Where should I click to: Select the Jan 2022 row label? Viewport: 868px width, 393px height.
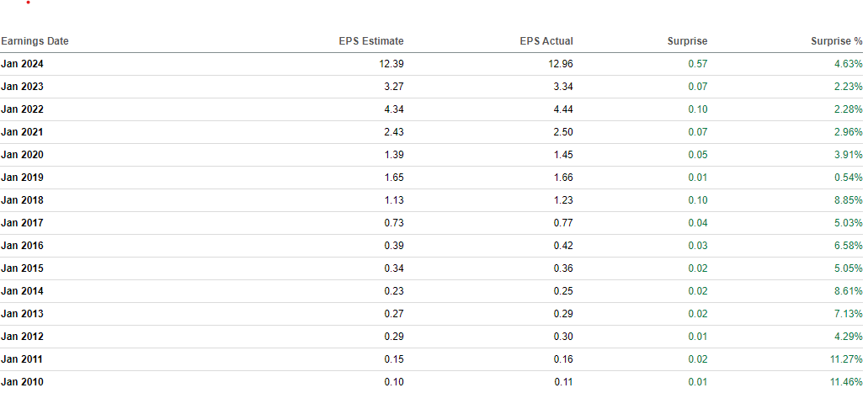click(x=22, y=109)
